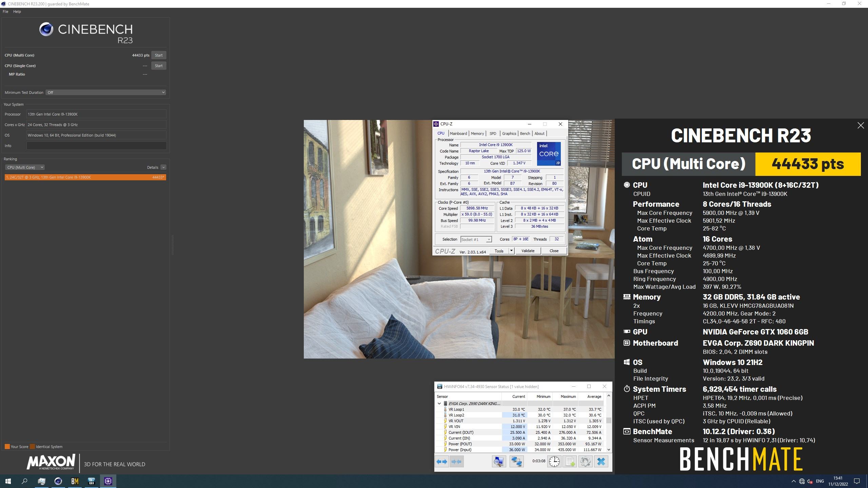The height and width of the screenshot is (488, 868).
Task: Expand ranking Details arrow button
Action: [163, 167]
